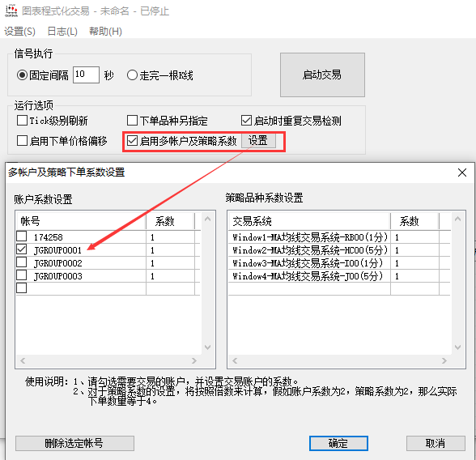Click account list scroll right arrow
The width and height of the screenshot is (476, 460).
tap(194, 360)
